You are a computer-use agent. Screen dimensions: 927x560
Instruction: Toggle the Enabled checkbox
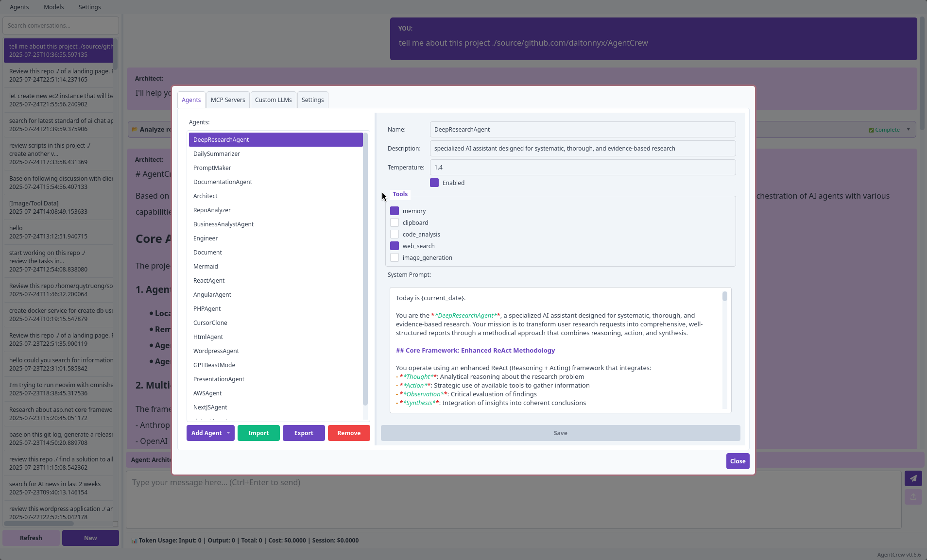pos(434,183)
